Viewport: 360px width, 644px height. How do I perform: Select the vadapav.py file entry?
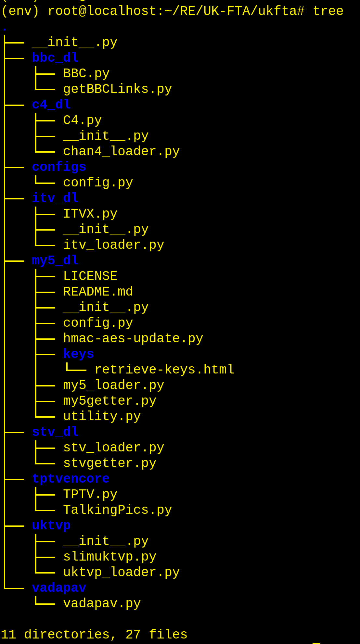(102, 603)
